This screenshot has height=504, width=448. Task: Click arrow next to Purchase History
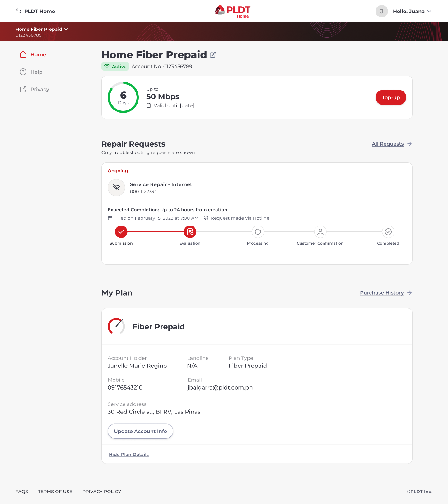(409, 293)
